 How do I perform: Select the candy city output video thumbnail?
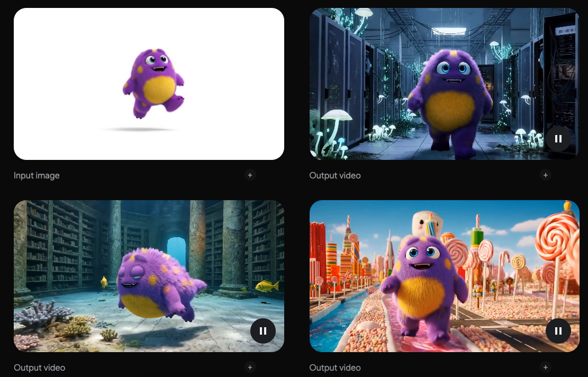[445, 276]
